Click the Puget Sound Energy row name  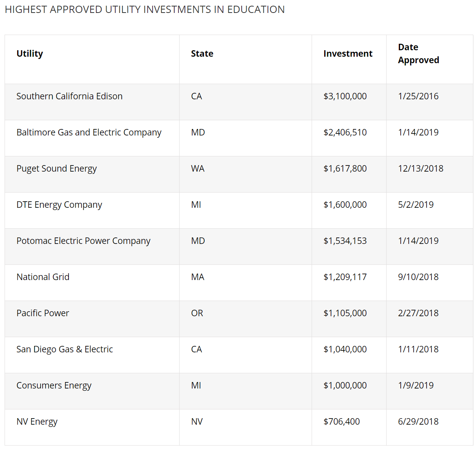coord(56,169)
